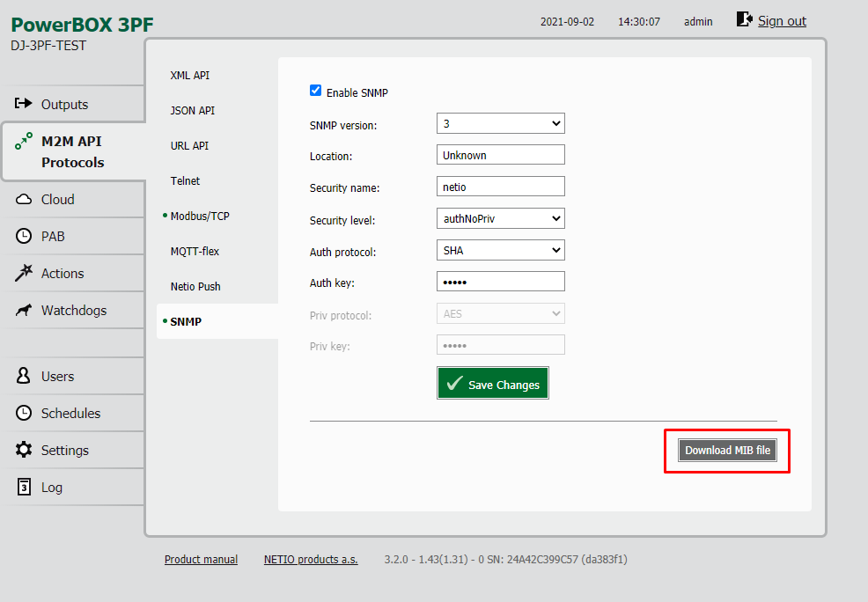Screen dimensions: 868x602
Task: Open Schedules clock icon
Action: [23, 413]
